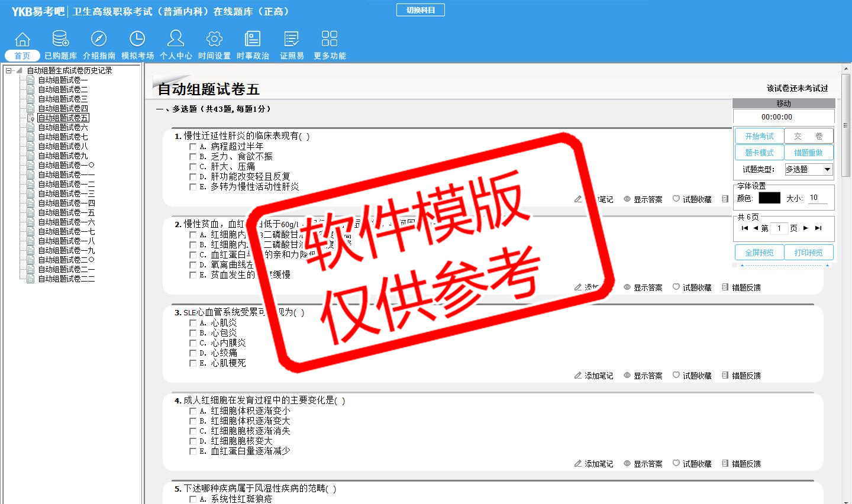Tick option E 血红蛋白量逐渐减少 in question 4
This screenshot has width=852, height=504.
[x=193, y=451]
